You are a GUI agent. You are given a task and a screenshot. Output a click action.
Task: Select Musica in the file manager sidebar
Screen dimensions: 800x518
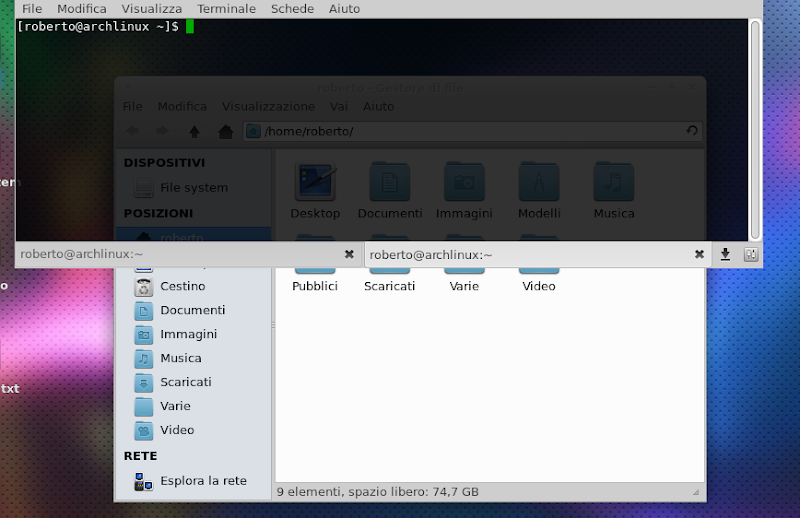tap(194, 358)
